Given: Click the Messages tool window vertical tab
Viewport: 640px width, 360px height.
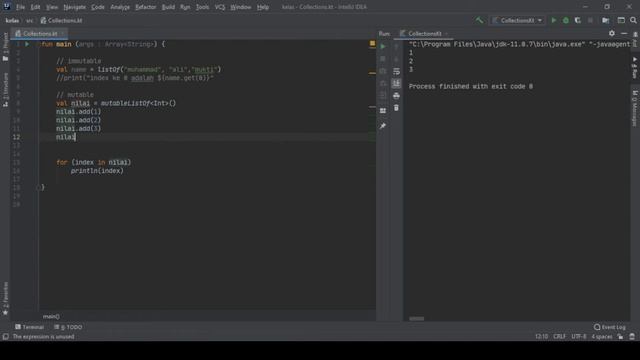Looking at the screenshot, I should 635,109.
